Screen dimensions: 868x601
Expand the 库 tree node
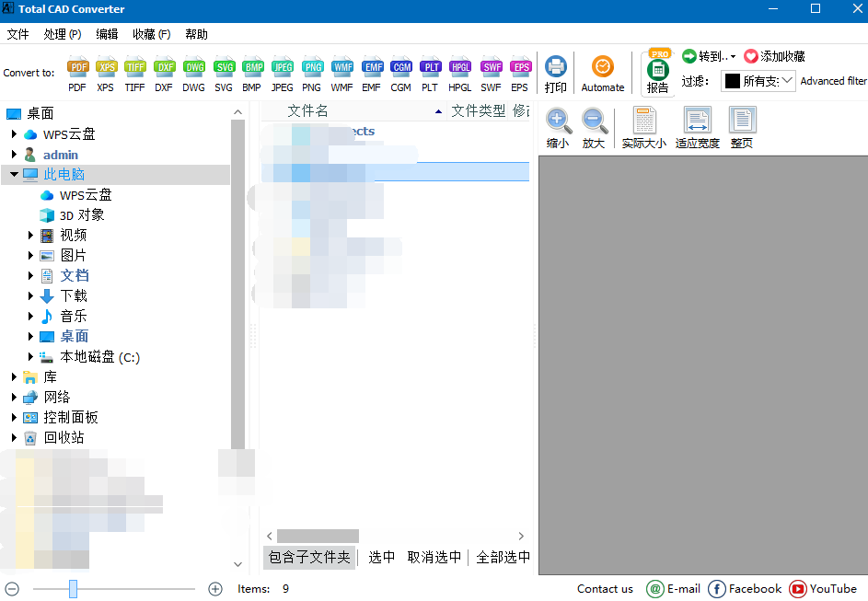(14, 376)
